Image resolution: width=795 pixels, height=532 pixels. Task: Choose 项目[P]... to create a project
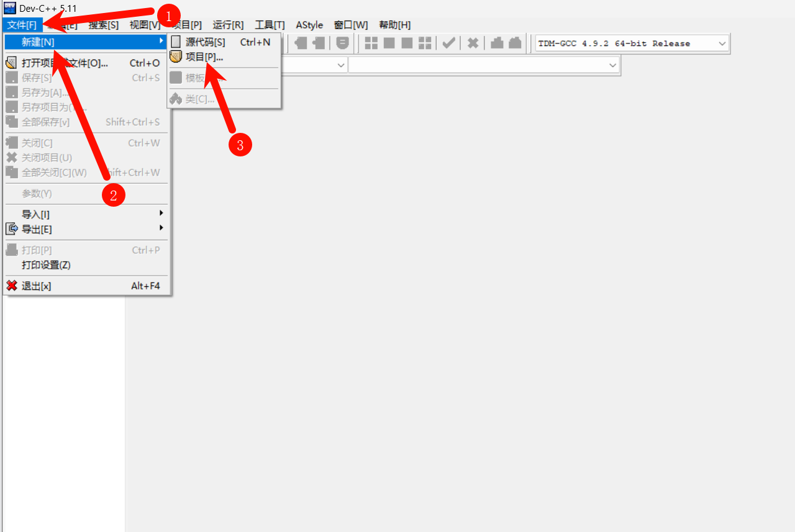point(225,56)
